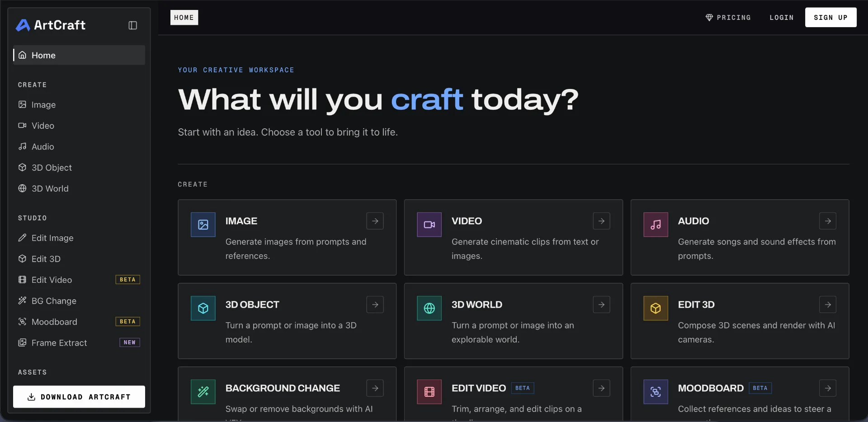Open the Audio card's music note icon
Viewport: 868px width, 422px height.
(x=656, y=225)
